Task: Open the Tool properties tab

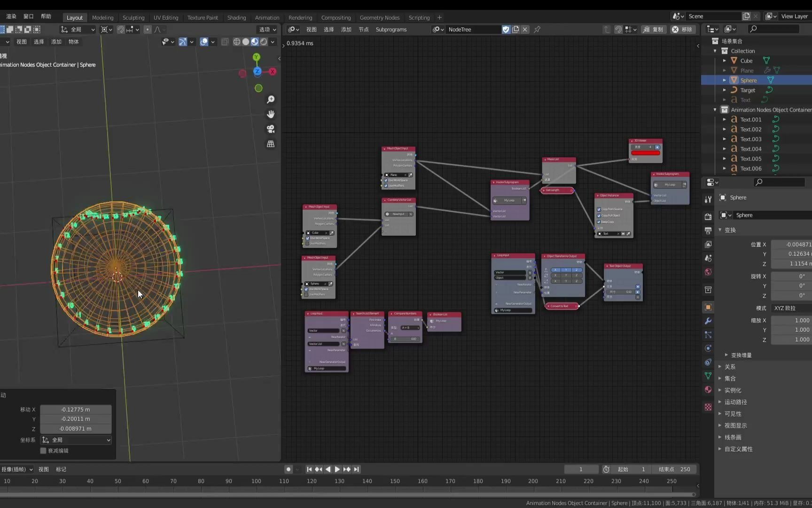Action: click(708, 199)
